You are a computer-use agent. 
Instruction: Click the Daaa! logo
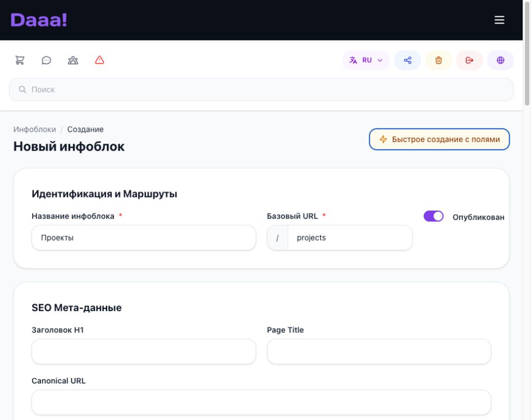point(39,20)
